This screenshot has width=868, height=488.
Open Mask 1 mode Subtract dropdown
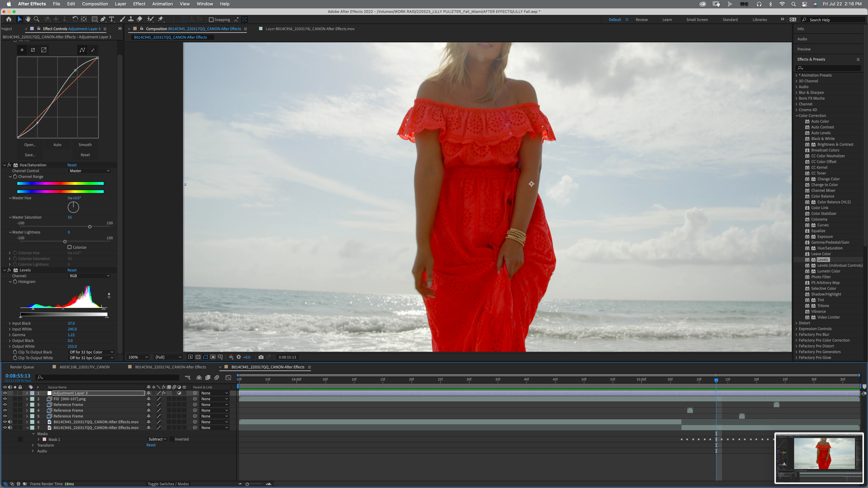coord(157,439)
